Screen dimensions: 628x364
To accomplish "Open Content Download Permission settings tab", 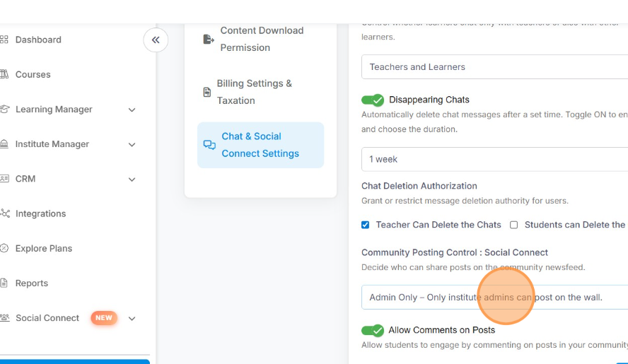I will pos(261,39).
